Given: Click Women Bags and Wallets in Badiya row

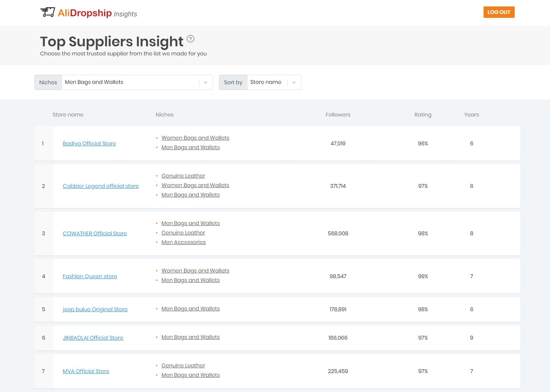Looking at the screenshot, I should point(195,138).
